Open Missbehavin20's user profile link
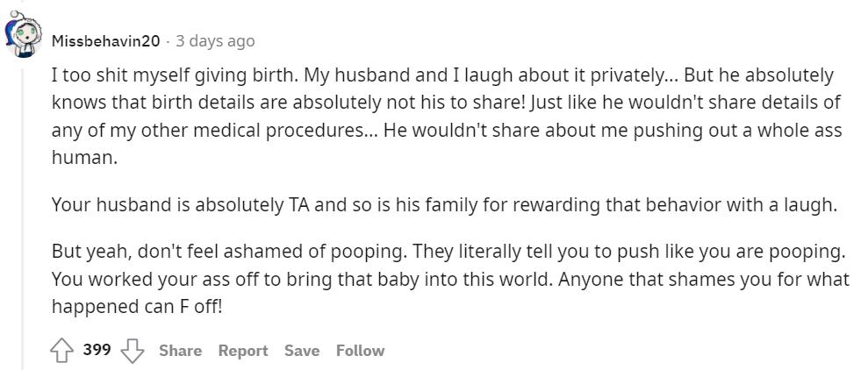This screenshot has height=370, width=868. click(105, 41)
